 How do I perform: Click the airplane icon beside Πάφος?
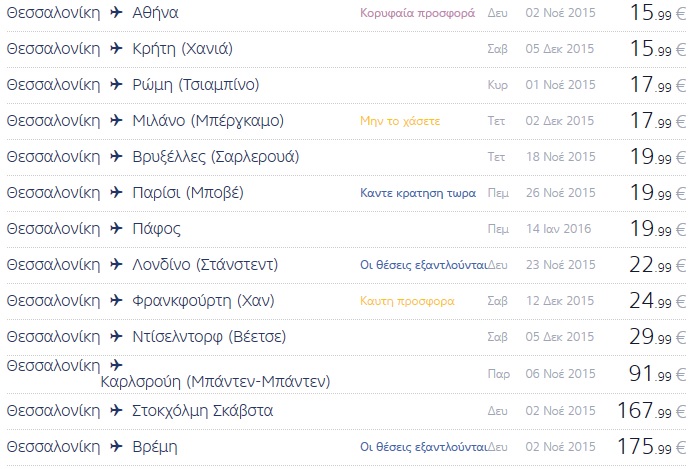click(116, 228)
